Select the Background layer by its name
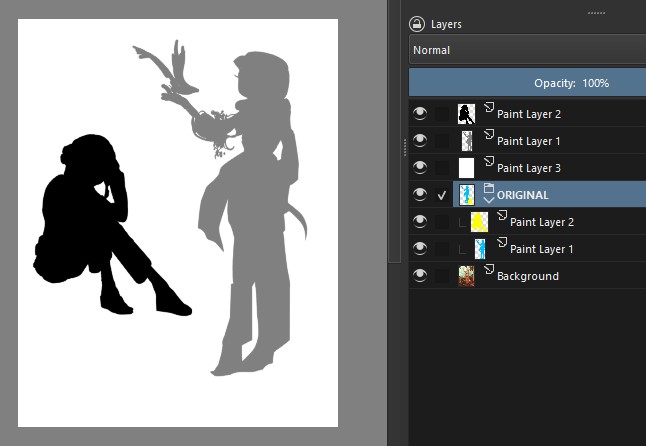This screenshot has width=646, height=446. click(x=527, y=276)
